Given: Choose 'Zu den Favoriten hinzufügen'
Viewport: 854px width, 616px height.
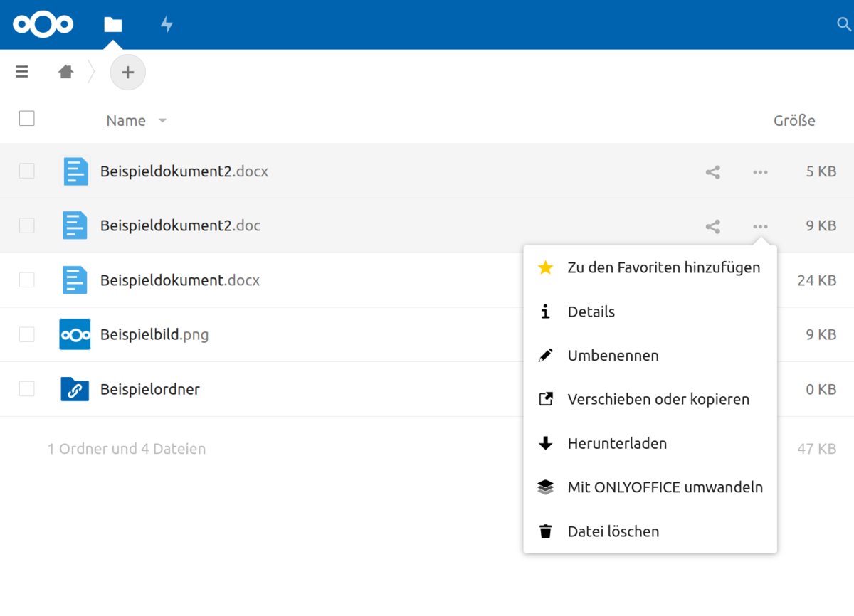Looking at the screenshot, I should (x=663, y=268).
